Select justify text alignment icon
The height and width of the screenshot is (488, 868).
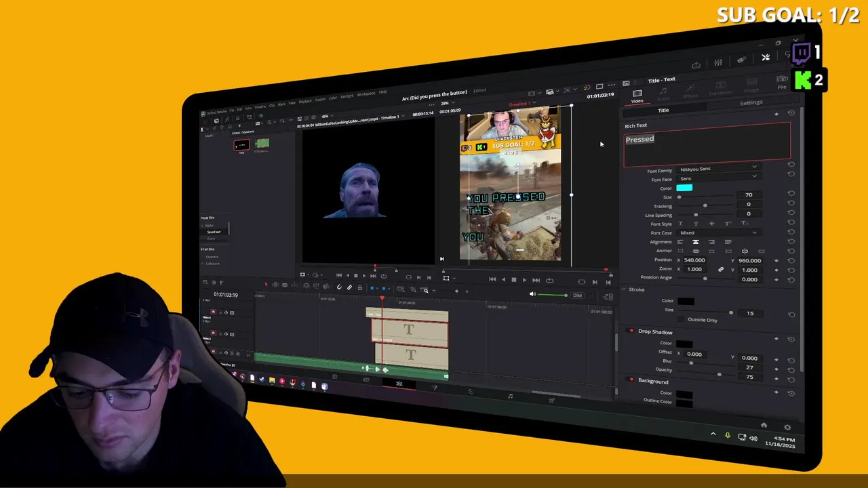click(x=728, y=242)
